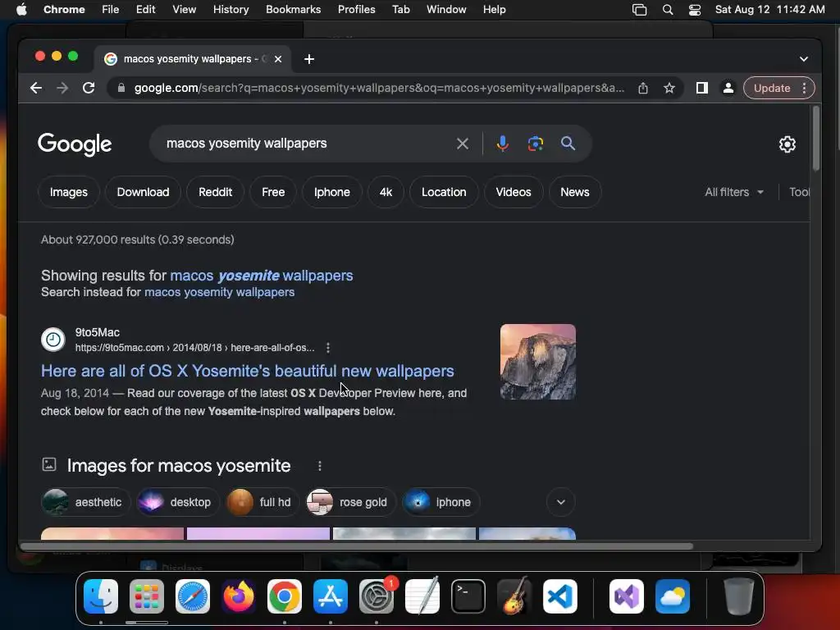The width and height of the screenshot is (840, 630).
Task: Filter images by desktop chip
Action: [178, 502]
